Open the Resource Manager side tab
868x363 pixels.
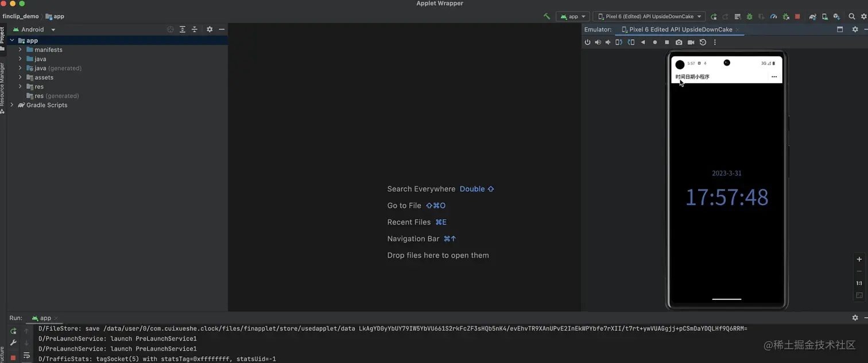point(2,87)
